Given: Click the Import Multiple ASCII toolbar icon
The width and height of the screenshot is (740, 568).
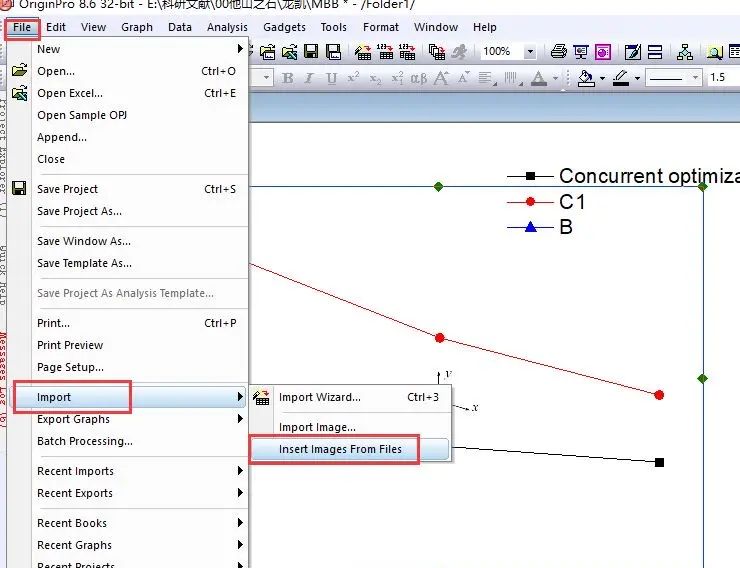Looking at the screenshot, I should (407, 52).
